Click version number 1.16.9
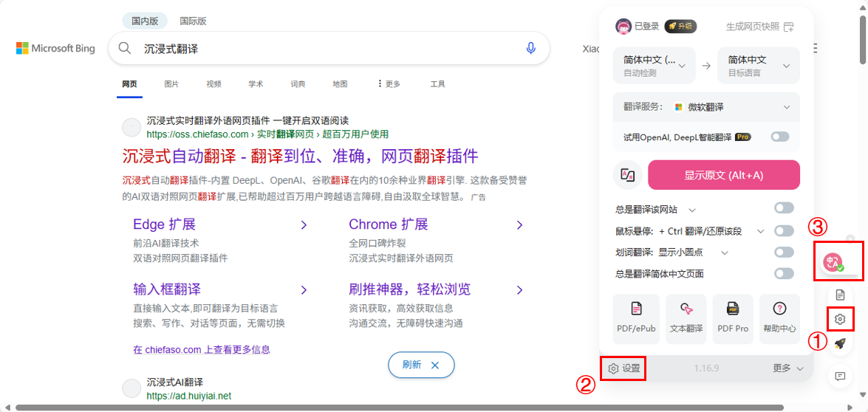 click(x=705, y=369)
